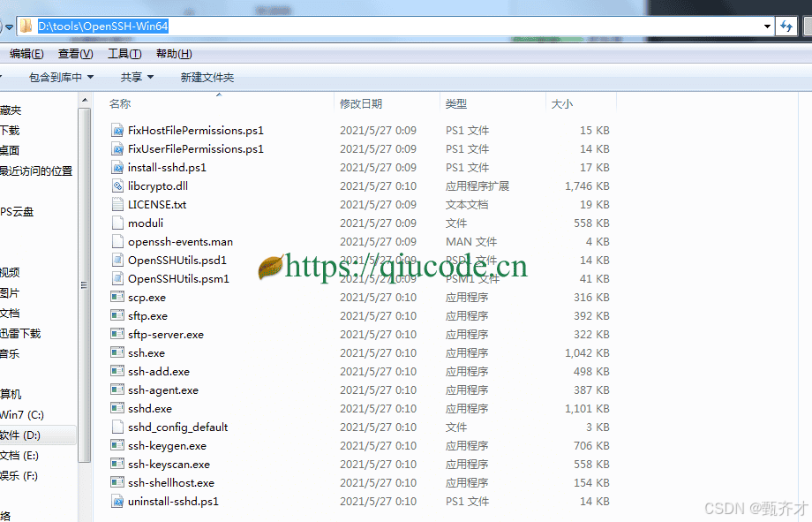Select 下载 in the navigation pane
This screenshot has width=812, height=522.
10,130
